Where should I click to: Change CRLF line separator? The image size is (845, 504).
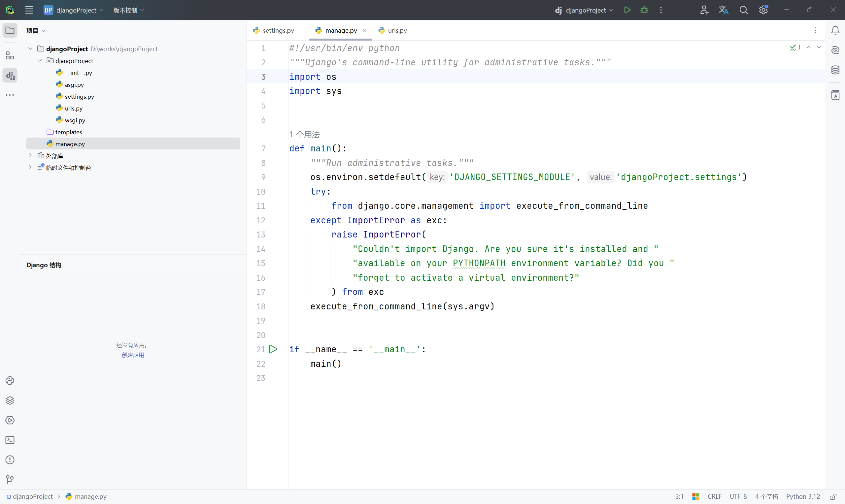point(714,496)
